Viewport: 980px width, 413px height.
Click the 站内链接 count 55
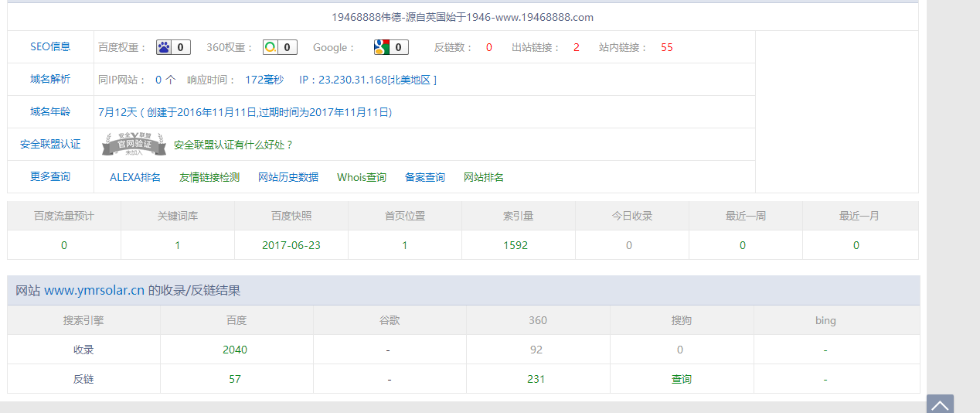667,47
